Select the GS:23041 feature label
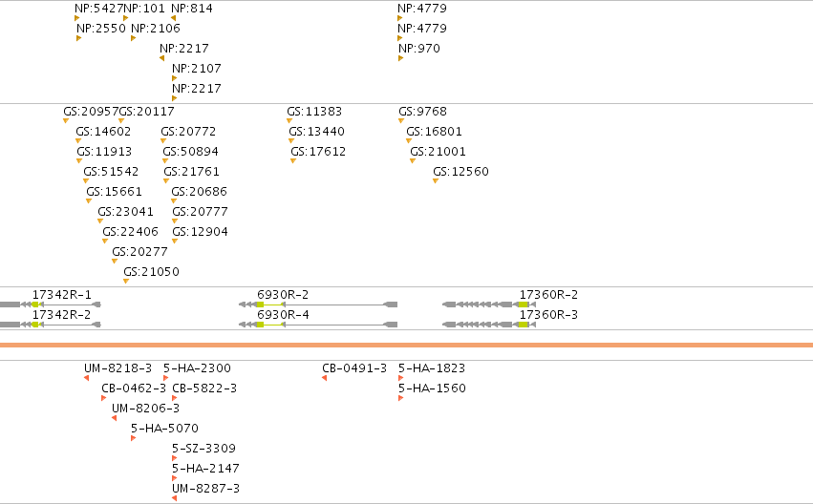Image resolution: width=813 pixels, height=504 pixels. 125,212
